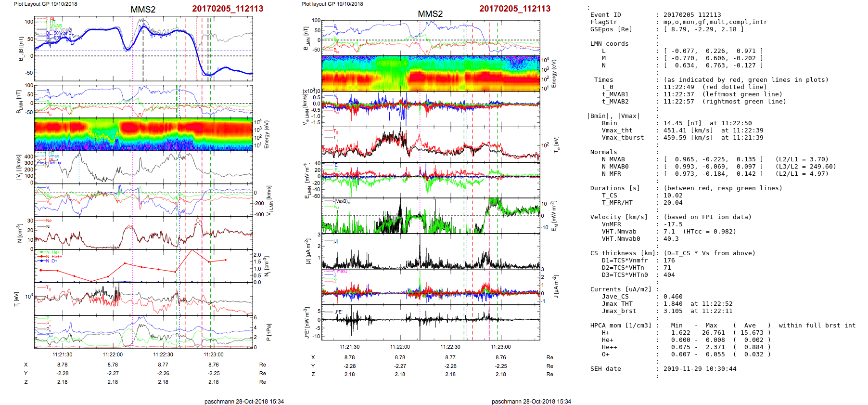
Task: Click the ion energy spectrogram in the left plot
Action: pos(143,134)
